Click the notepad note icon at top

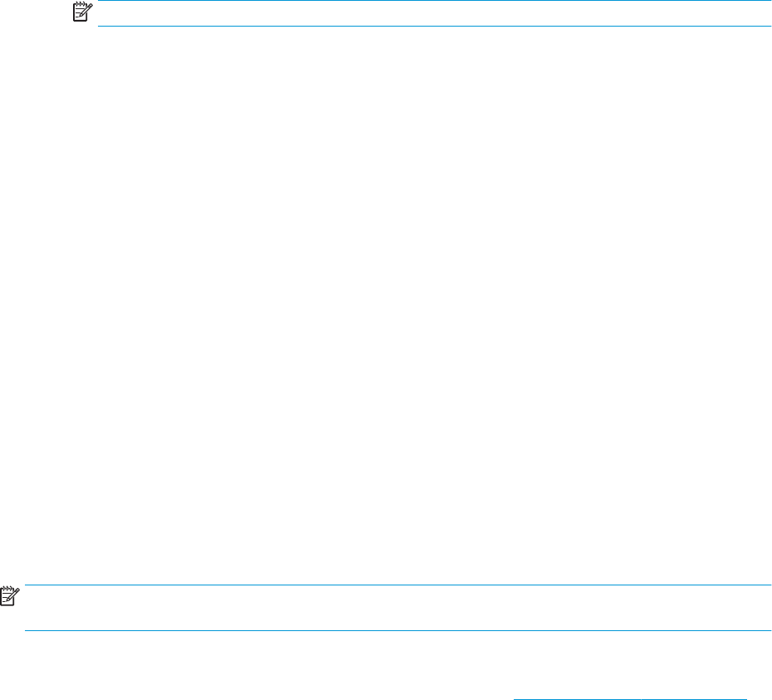[x=82, y=12]
